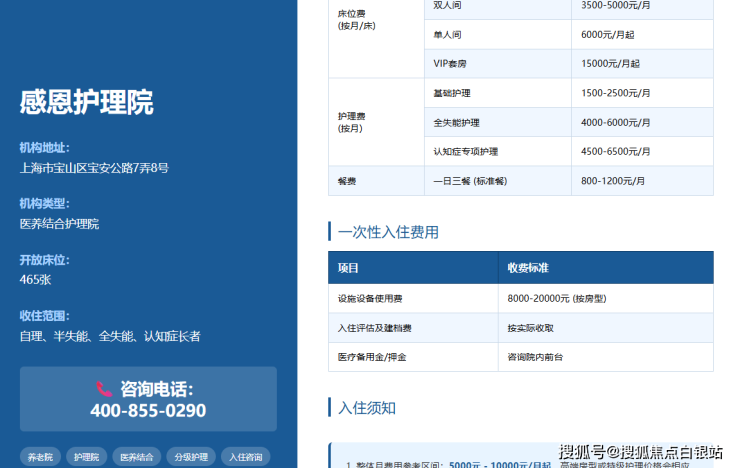Click the 项目 column header

[413, 267]
